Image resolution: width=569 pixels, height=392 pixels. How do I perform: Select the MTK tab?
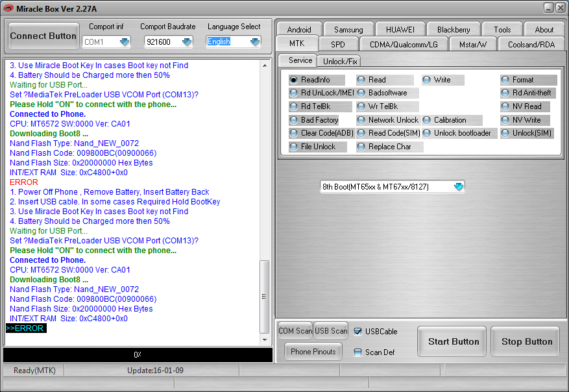click(297, 43)
